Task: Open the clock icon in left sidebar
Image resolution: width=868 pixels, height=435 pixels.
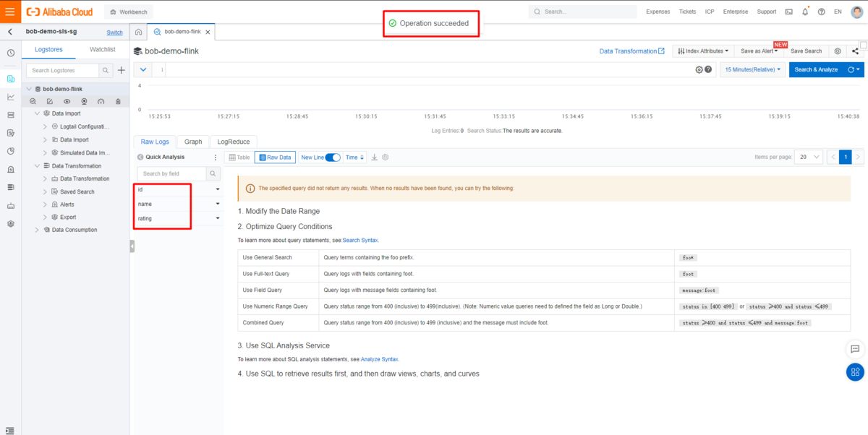Action: click(x=10, y=53)
